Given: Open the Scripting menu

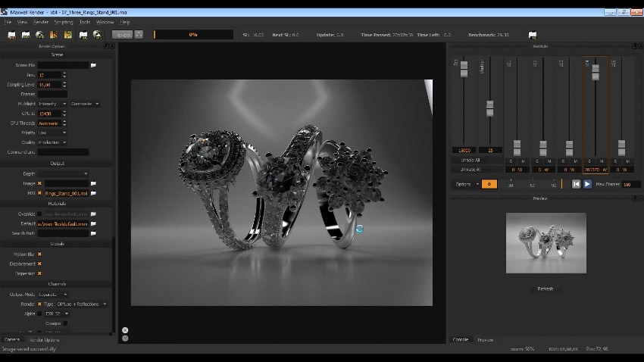Looking at the screenshot, I should click(x=64, y=22).
